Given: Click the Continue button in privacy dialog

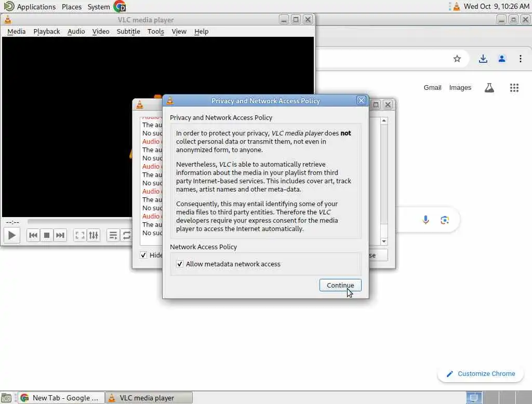Looking at the screenshot, I should coord(340,285).
